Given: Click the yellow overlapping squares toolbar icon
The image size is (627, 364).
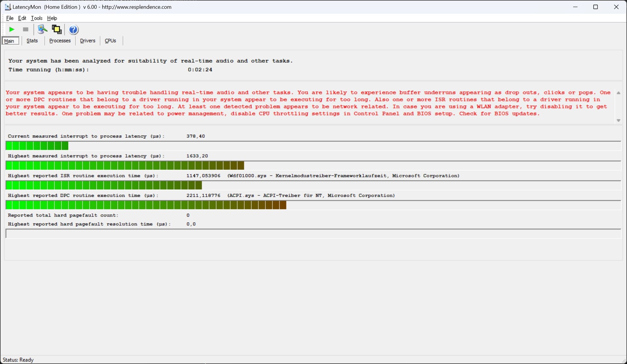Looking at the screenshot, I should [57, 29].
